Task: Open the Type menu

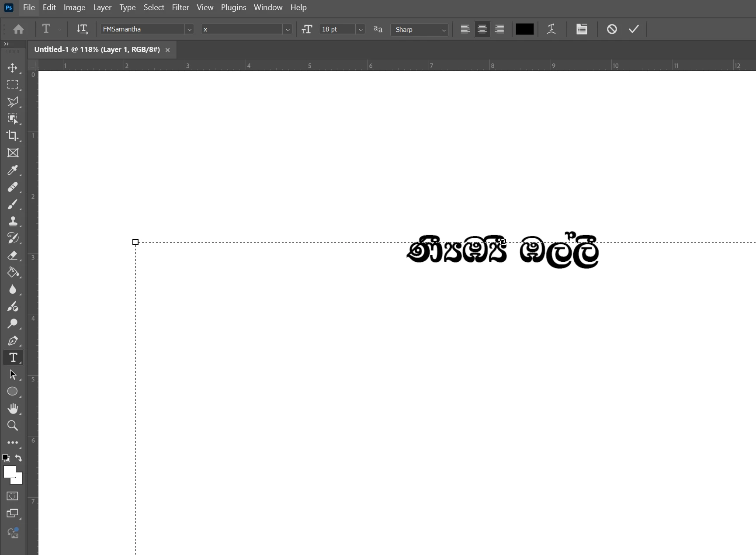Action: coord(127,7)
